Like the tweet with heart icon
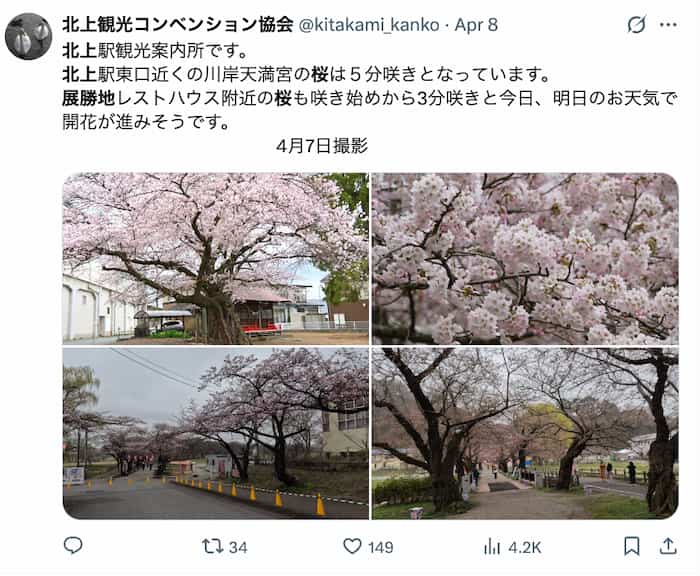700x576 pixels. pos(352,546)
